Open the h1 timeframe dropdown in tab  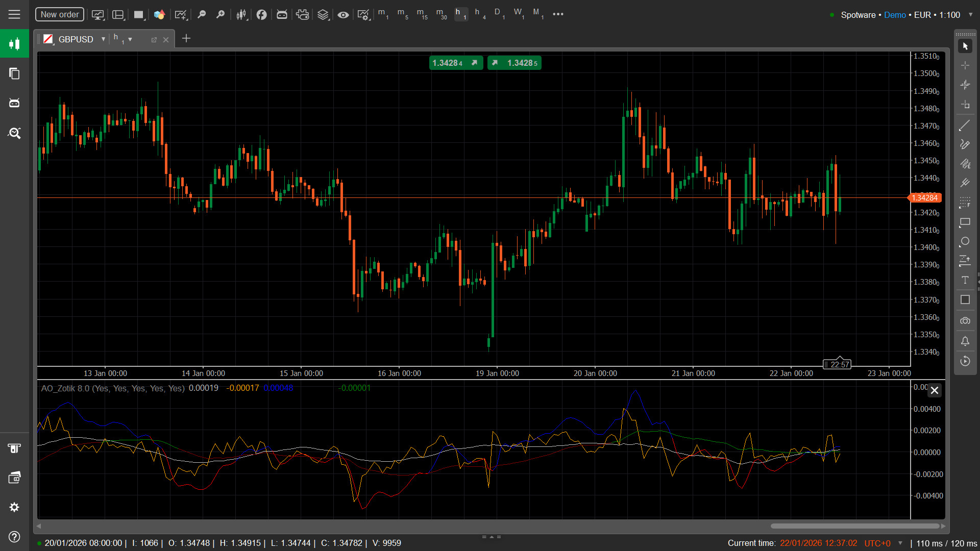(x=130, y=39)
